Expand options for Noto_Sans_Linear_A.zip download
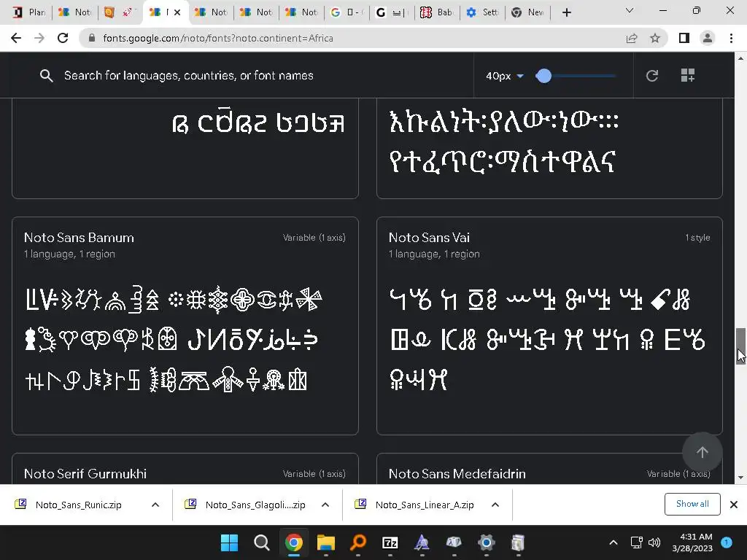 tap(495, 505)
